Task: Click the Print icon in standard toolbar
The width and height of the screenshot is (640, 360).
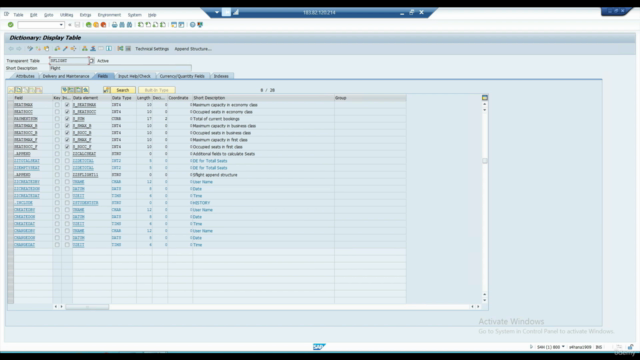Action: pyautogui.click(x=115, y=25)
